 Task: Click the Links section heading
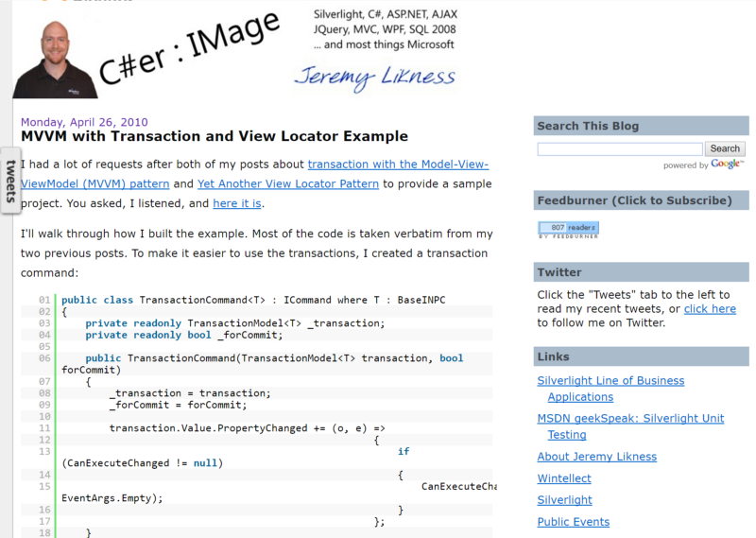click(x=642, y=356)
